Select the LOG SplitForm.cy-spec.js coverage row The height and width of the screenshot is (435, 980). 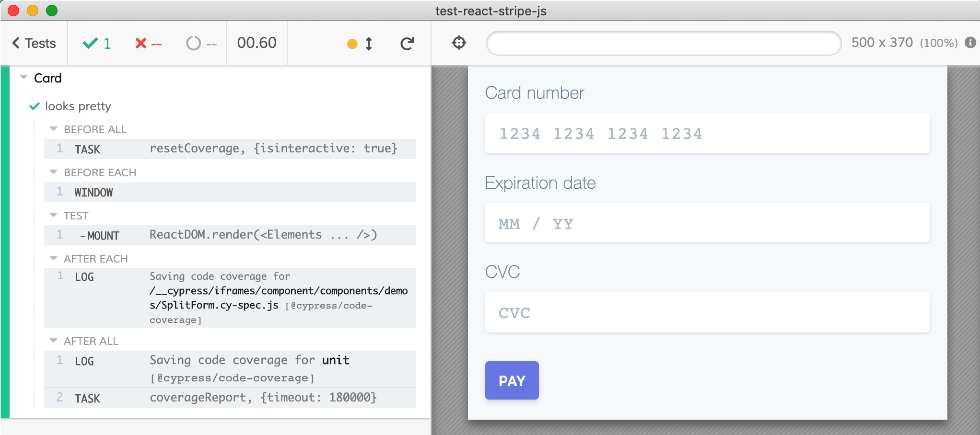point(230,298)
